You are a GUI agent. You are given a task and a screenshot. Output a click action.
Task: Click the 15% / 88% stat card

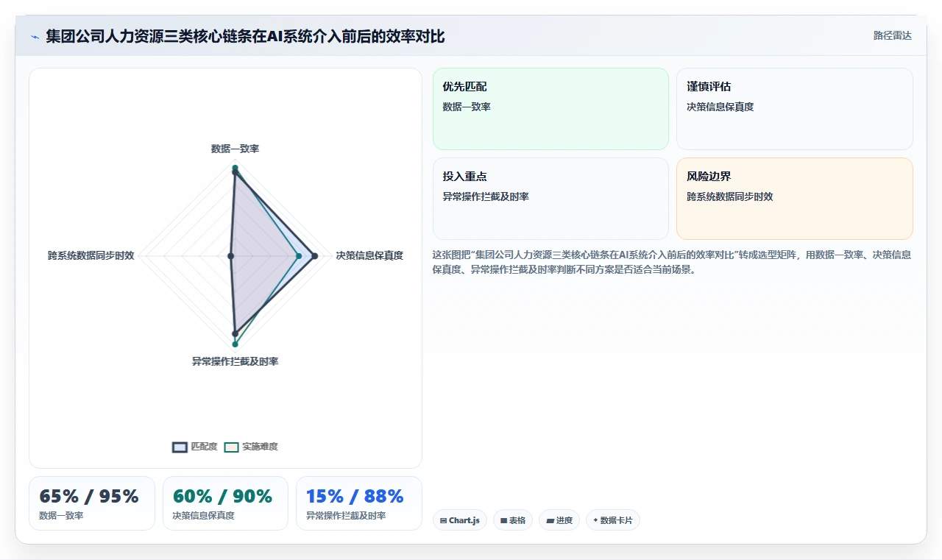click(359, 503)
